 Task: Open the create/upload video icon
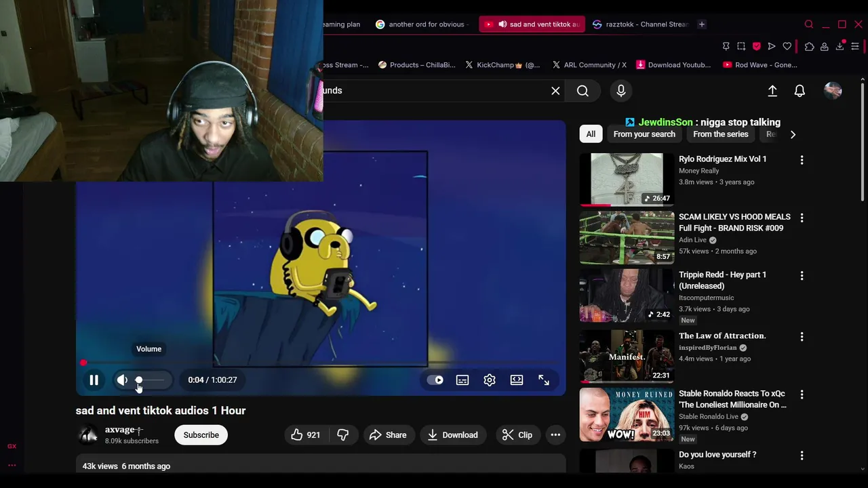click(772, 91)
